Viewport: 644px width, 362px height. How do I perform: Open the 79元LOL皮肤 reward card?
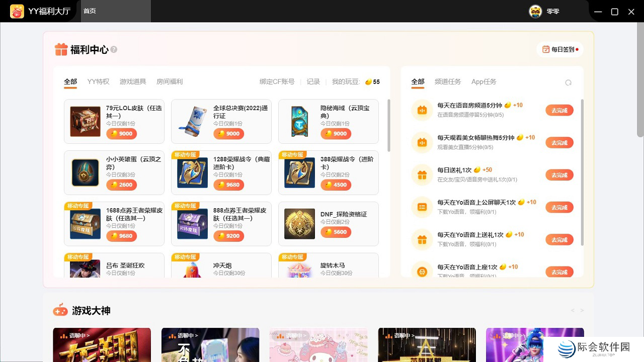click(x=114, y=121)
